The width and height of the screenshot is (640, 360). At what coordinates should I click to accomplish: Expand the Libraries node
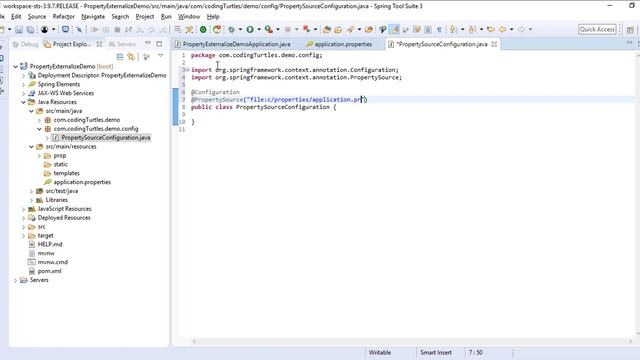31,200
